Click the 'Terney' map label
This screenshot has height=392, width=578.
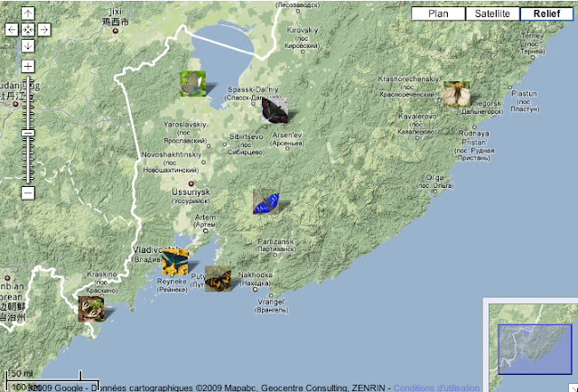pyautogui.click(x=532, y=36)
